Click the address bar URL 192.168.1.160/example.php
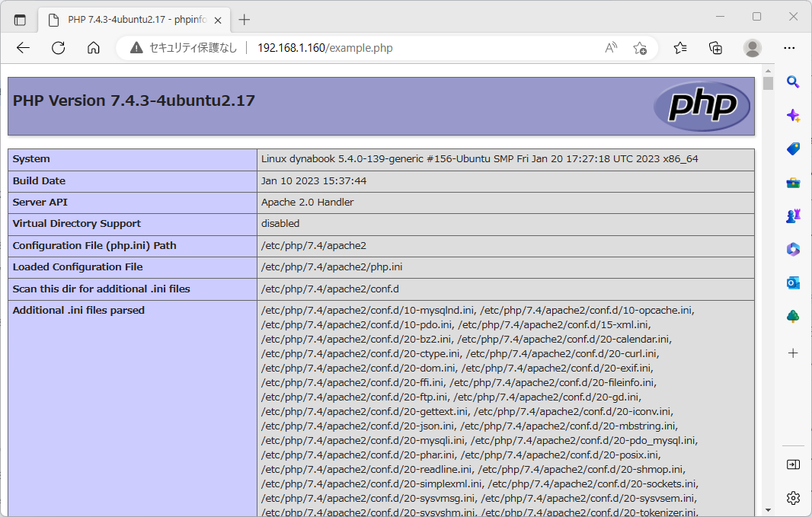Viewport: 812px width, 517px height. 324,48
